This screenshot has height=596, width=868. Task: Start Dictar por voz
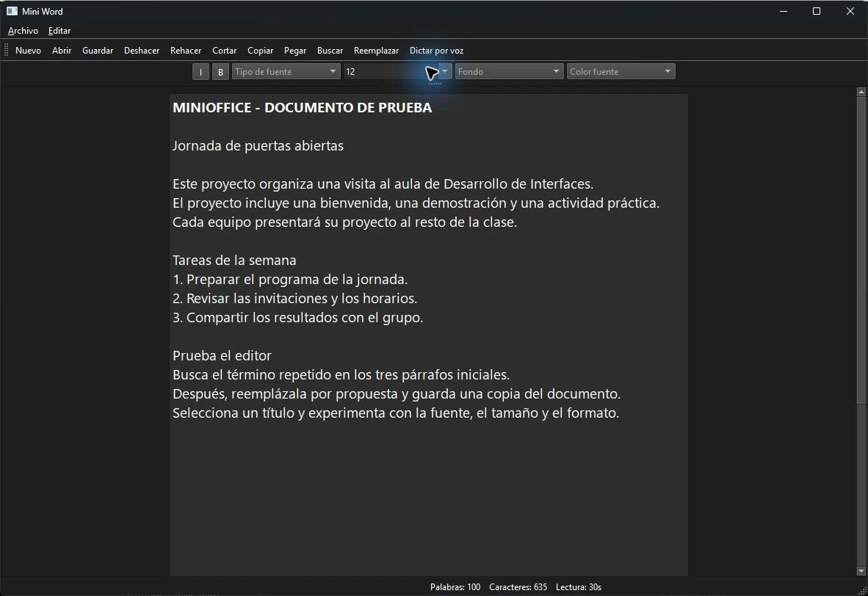[436, 51]
